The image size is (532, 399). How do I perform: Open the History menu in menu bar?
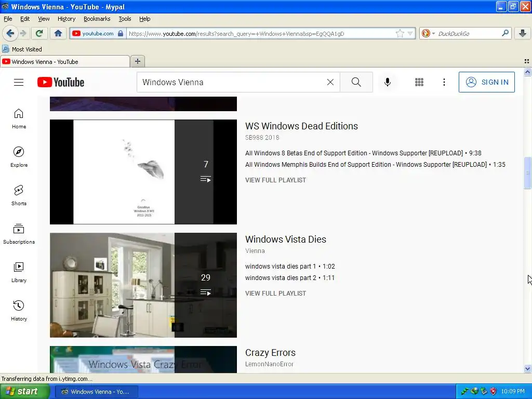tap(66, 19)
